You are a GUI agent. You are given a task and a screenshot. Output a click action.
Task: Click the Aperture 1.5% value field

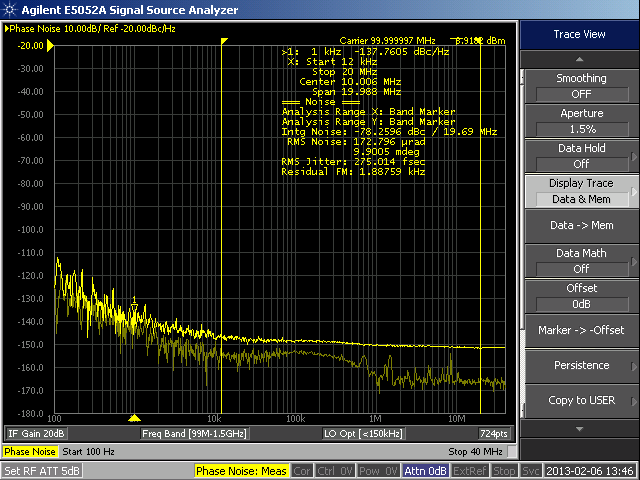[x=581, y=129]
